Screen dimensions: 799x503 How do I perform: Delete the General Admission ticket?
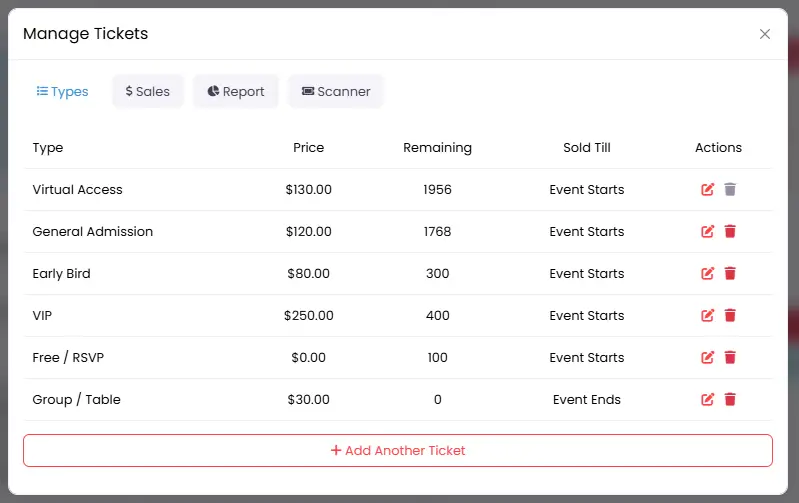730,231
